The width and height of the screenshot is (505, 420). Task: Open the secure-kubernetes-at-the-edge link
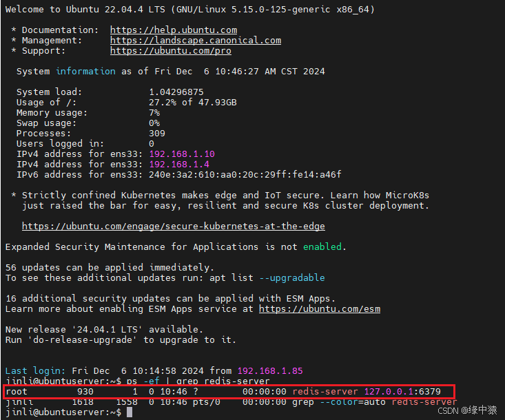(174, 227)
